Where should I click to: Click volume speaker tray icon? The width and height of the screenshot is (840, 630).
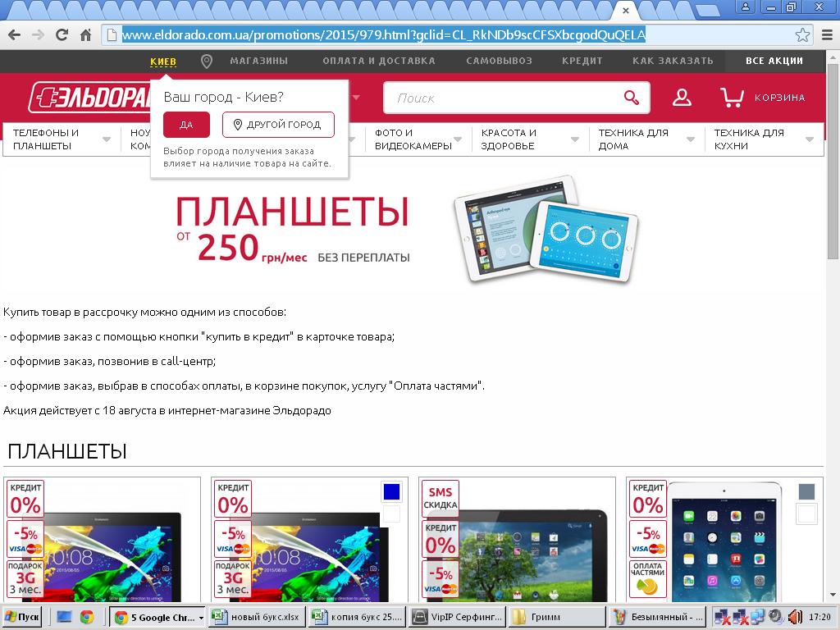pyautogui.click(x=794, y=617)
